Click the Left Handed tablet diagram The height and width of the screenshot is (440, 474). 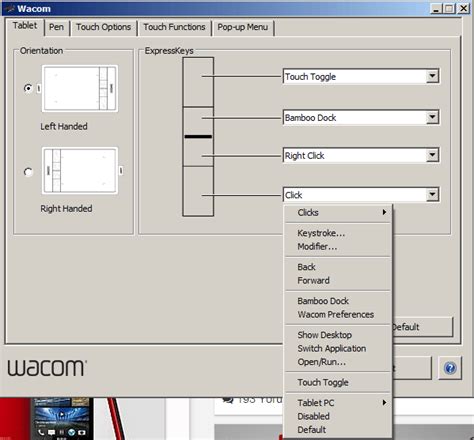[80, 88]
